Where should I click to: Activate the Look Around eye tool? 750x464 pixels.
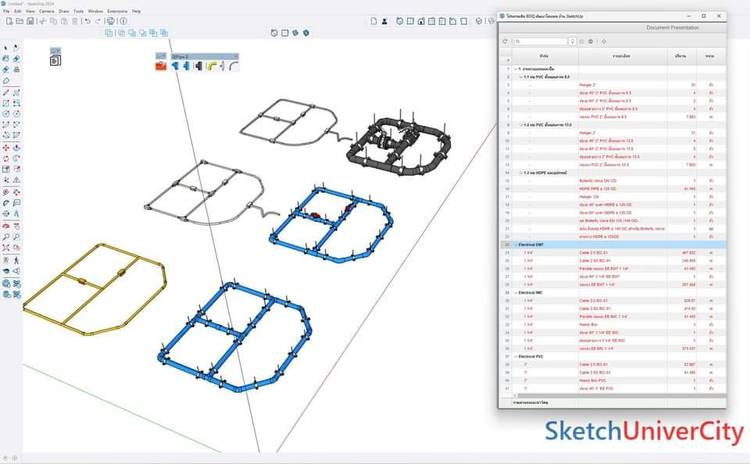coord(6,271)
